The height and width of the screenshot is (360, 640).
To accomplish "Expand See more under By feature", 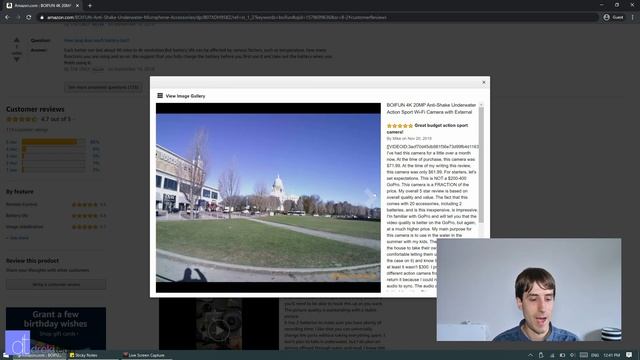I will coord(18,238).
